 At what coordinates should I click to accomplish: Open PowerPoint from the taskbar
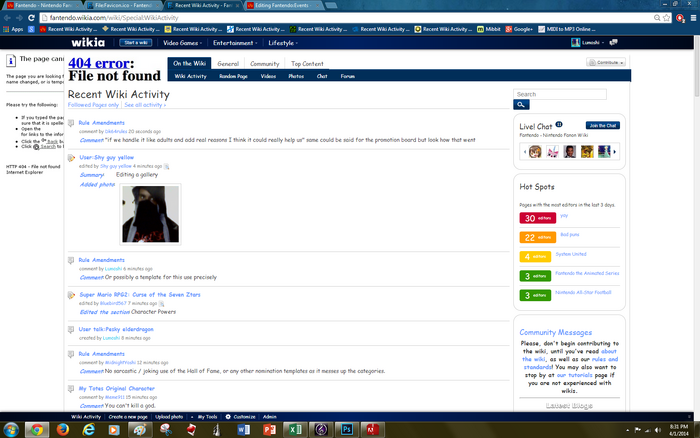point(270,430)
